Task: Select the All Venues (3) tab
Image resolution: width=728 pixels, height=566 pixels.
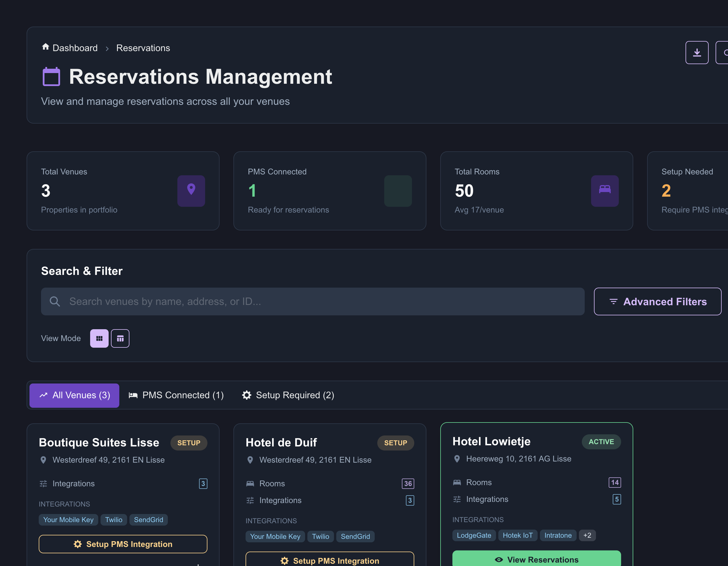Action: (74, 395)
